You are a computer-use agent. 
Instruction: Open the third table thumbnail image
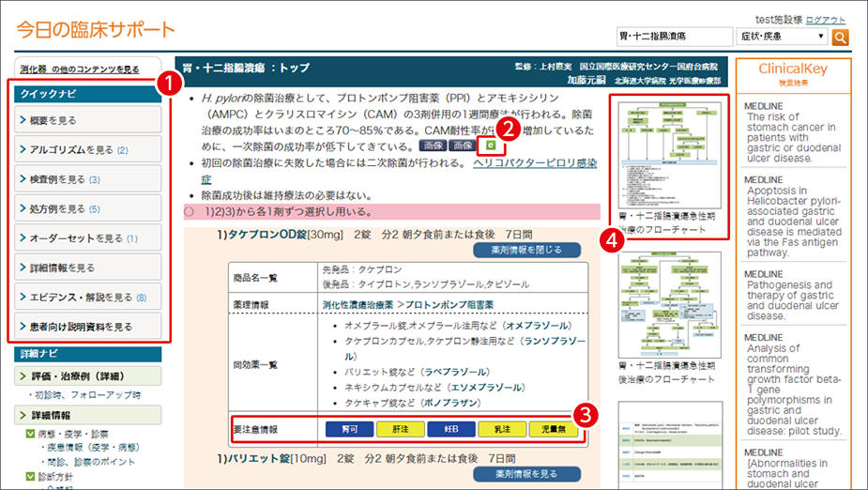click(x=670, y=445)
